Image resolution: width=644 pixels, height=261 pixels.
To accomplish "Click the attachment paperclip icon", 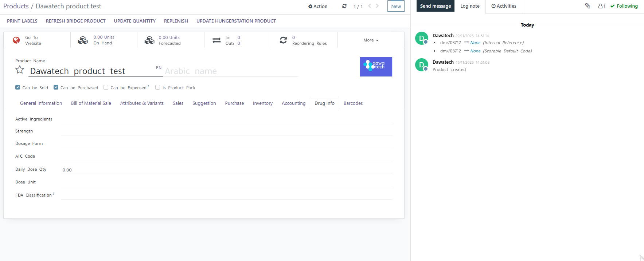I will pos(588,6).
